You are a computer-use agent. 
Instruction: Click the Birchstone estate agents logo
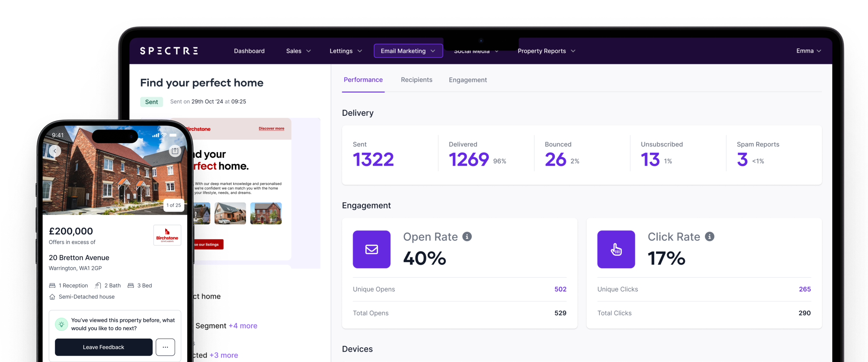click(167, 235)
